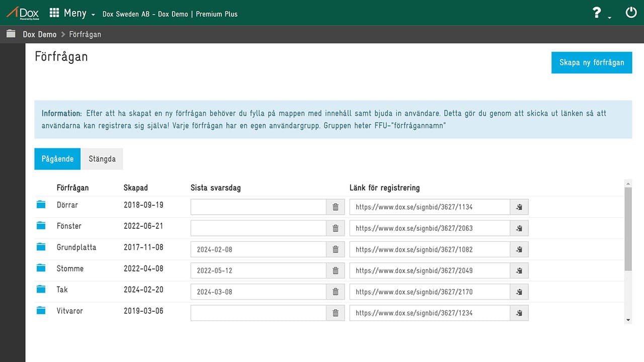Open the Stomme folder icon
The image size is (644, 362).
(41, 268)
